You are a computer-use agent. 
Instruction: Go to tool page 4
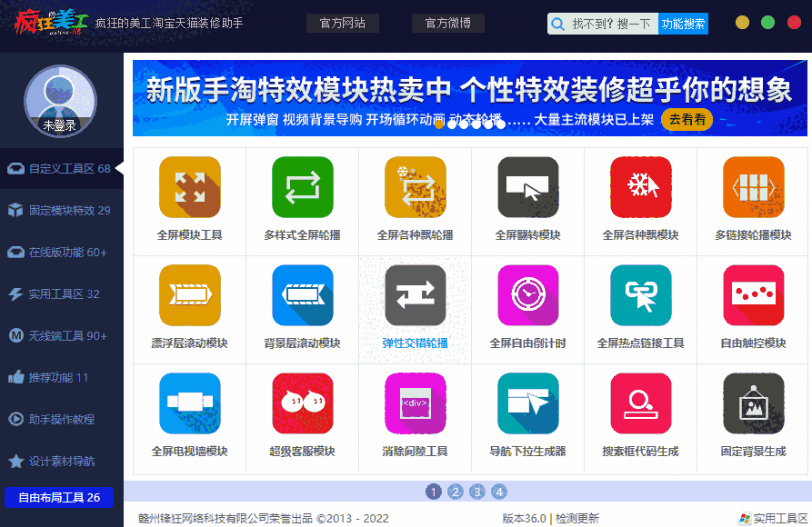[x=499, y=492]
